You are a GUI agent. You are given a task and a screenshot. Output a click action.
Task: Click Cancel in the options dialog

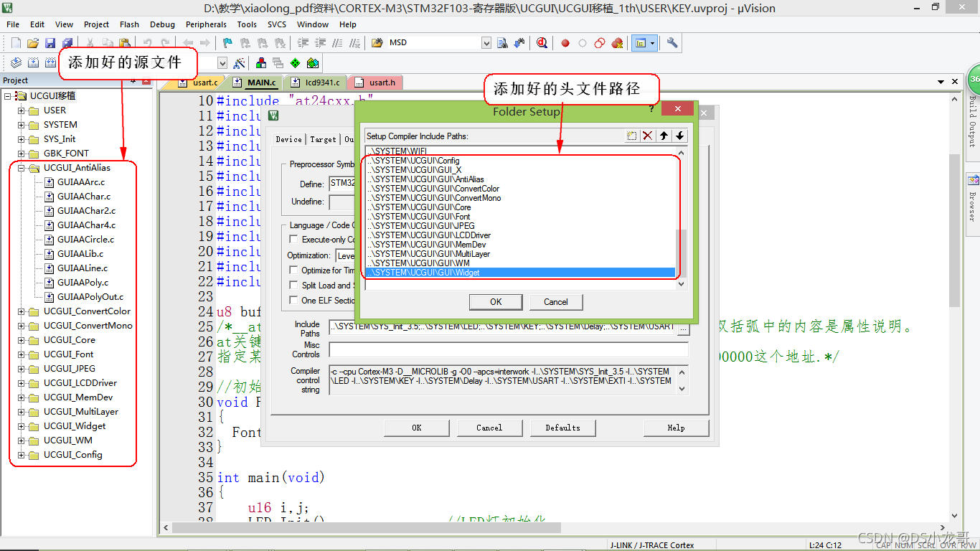(489, 428)
